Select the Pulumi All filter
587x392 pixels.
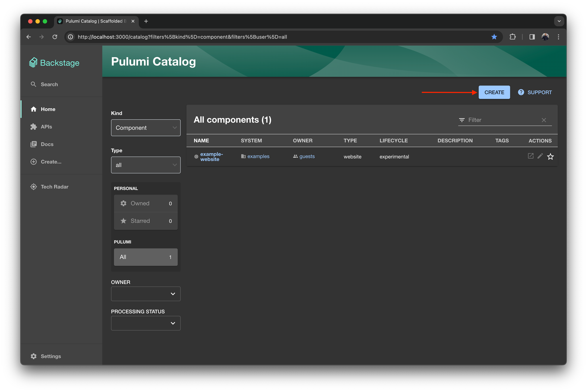(x=146, y=257)
